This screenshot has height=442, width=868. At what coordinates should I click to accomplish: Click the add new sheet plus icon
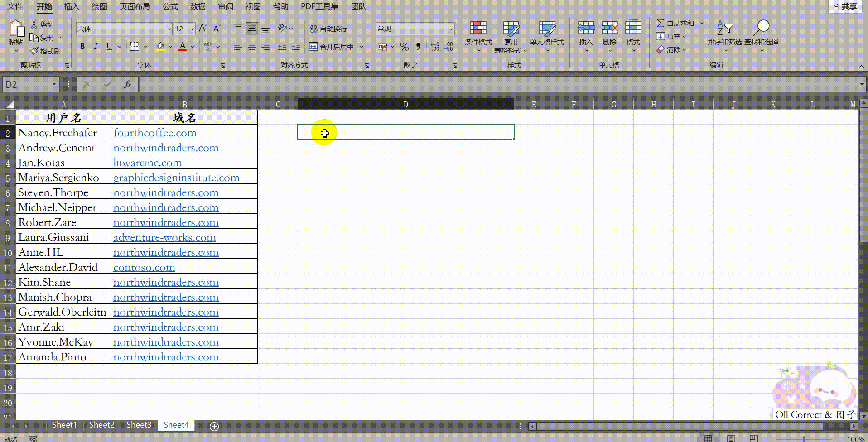(214, 426)
